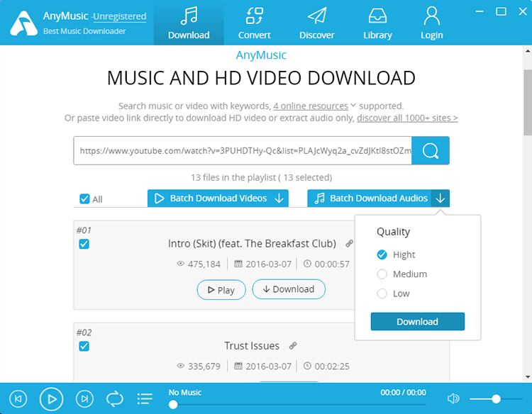Open the Discover tab
The width and height of the screenshot is (532, 414).
click(317, 23)
